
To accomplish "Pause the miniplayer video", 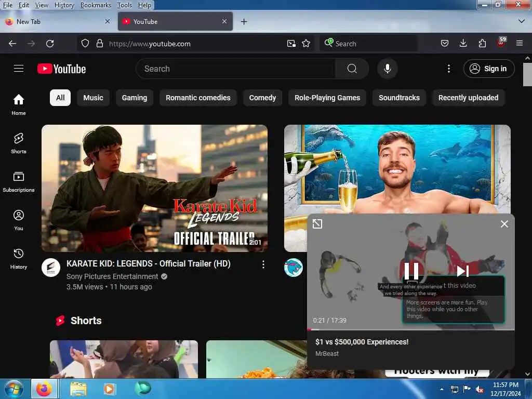I will point(411,271).
